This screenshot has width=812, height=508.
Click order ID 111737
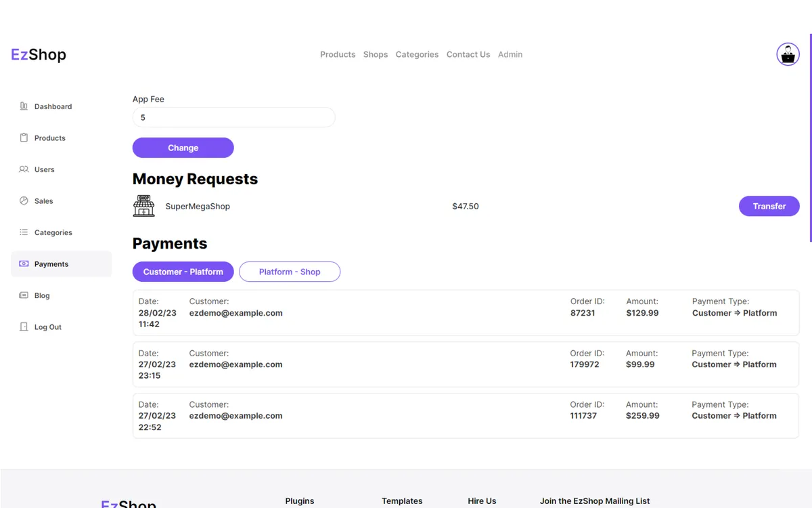[583, 416]
